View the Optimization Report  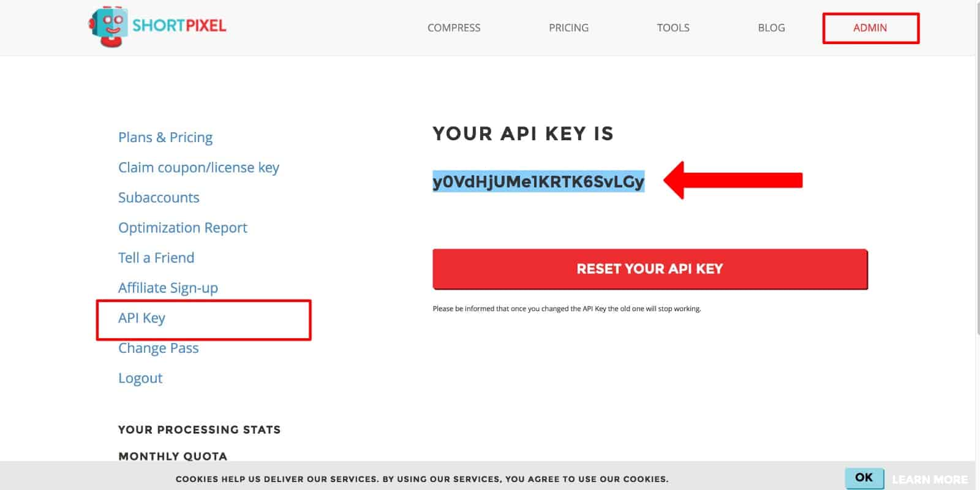pos(183,227)
